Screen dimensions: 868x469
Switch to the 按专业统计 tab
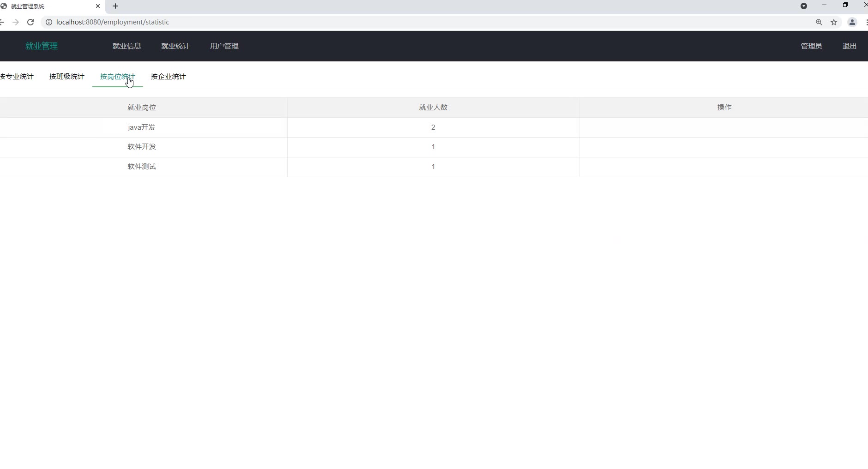pyautogui.click(x=17, y=77)
